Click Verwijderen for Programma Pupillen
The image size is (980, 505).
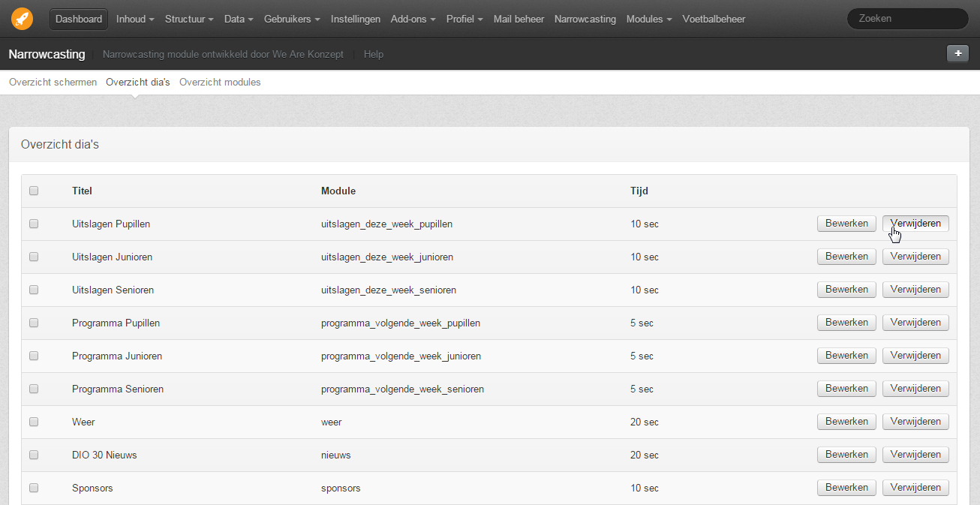click(x=915, y=323)
